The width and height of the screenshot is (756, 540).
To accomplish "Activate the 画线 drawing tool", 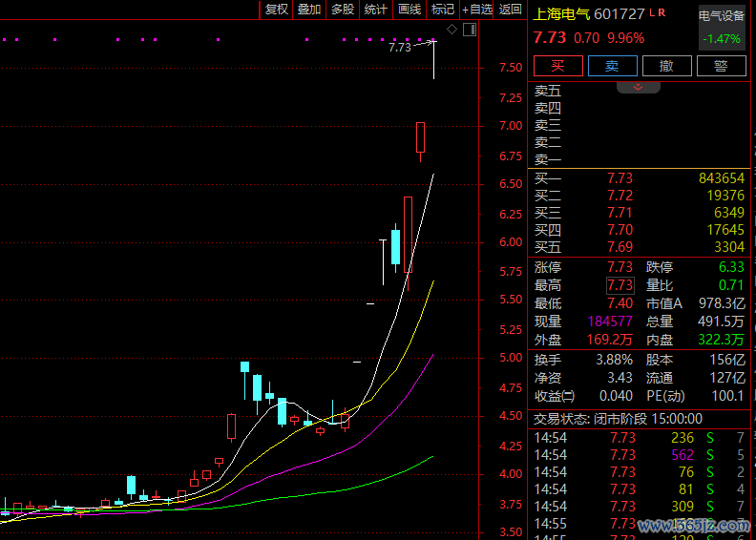I will click(409, 10).
